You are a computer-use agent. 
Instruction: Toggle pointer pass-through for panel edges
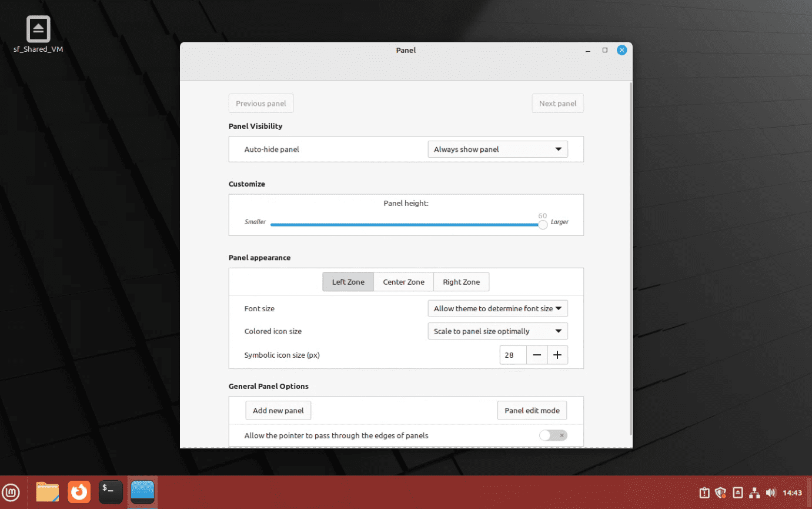click(x=552, y=435)
